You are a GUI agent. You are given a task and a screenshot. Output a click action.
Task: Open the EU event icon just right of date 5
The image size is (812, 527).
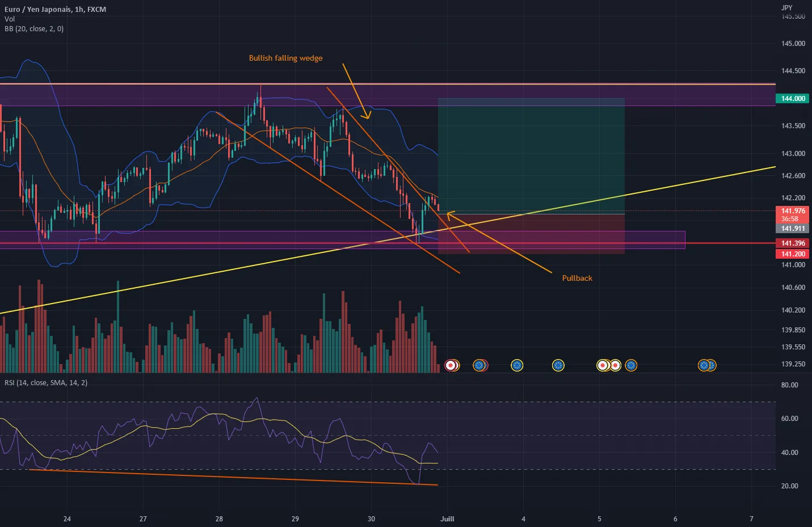[x=631, y=365]
